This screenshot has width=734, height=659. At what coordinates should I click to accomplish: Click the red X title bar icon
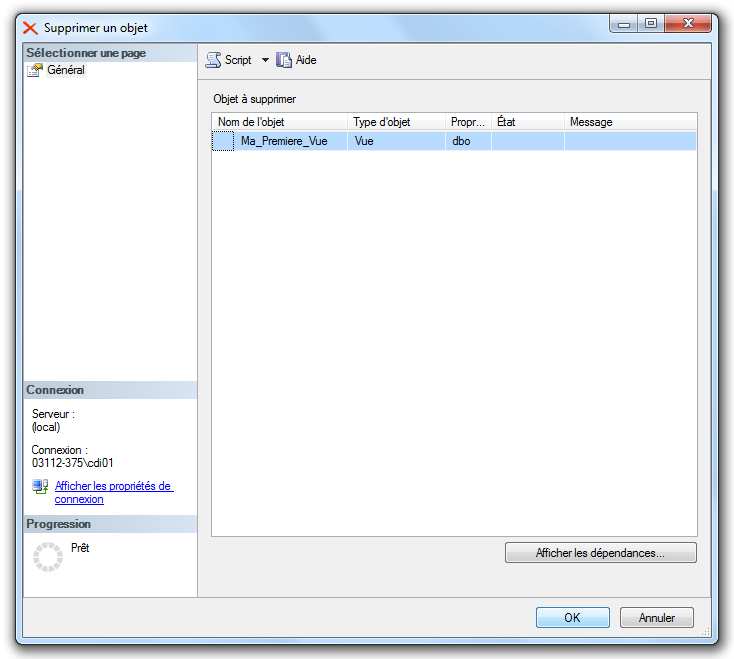30,28
